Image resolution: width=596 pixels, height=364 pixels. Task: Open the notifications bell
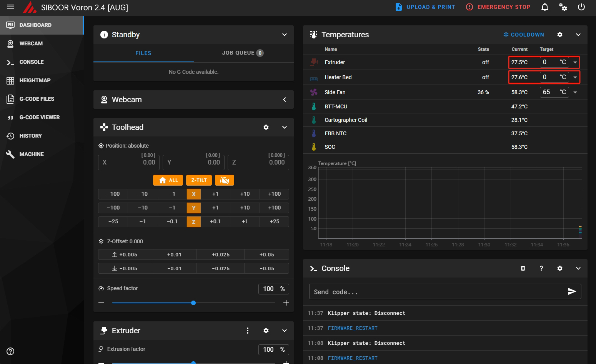click(544, 7)
